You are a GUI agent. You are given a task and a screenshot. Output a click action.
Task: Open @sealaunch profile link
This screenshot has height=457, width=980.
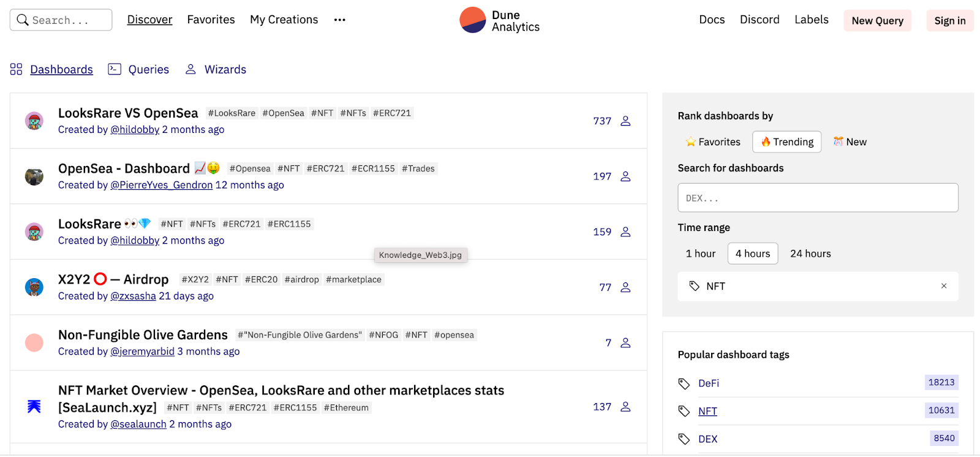(x=138, y=425)
